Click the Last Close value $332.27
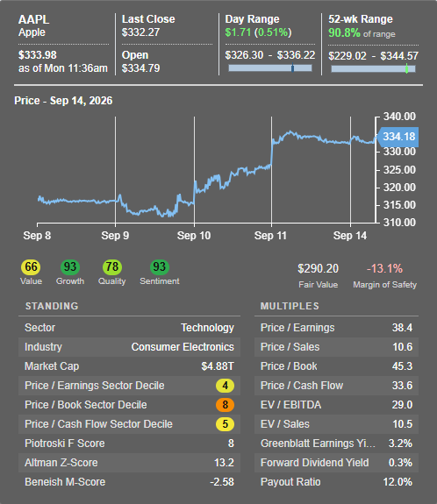Screen dimensions: 437x504 tap(140, 32)
